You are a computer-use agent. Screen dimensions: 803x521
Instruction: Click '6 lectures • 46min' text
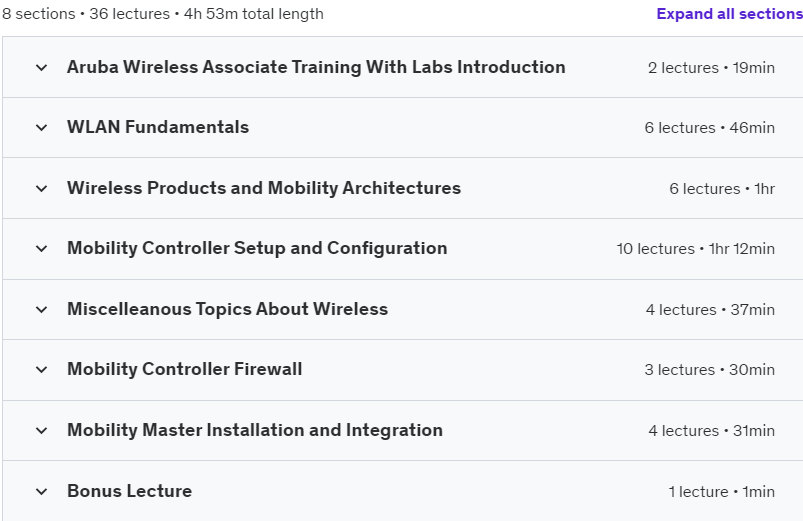709,128
